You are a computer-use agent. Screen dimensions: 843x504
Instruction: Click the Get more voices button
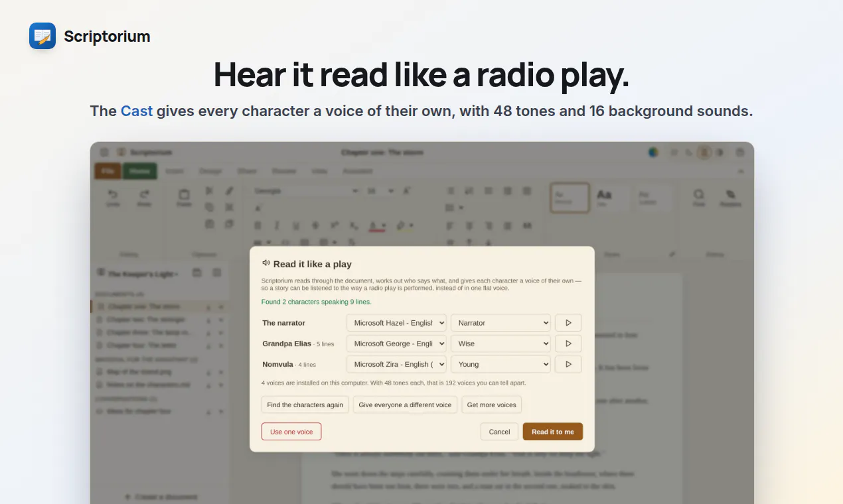(x=492, y=405)
